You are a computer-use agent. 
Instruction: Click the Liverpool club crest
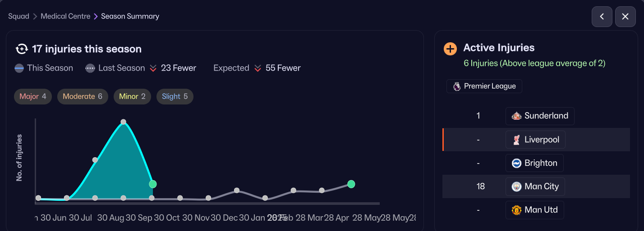click(x=516, y=140)
